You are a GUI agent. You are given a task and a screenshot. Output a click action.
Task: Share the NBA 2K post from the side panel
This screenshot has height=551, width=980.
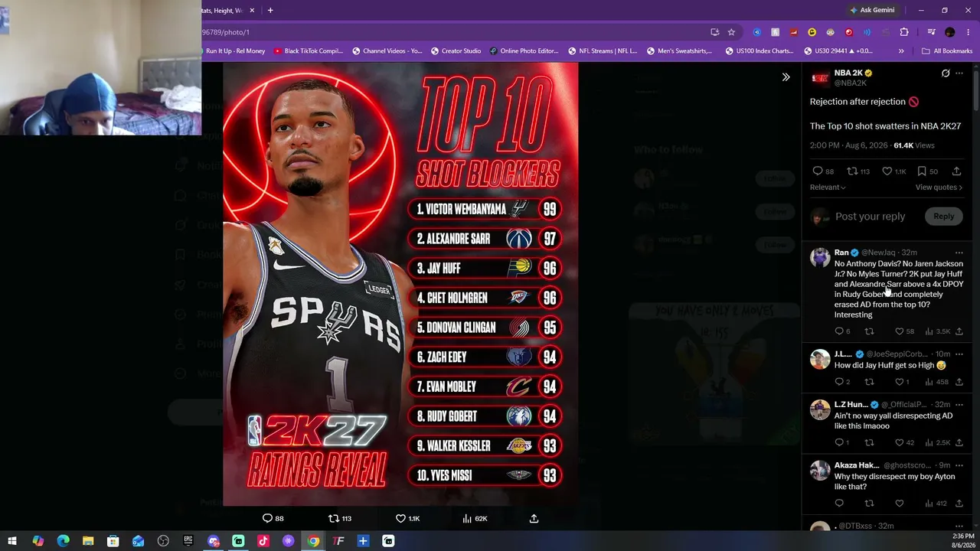click(x=956, y=171)
